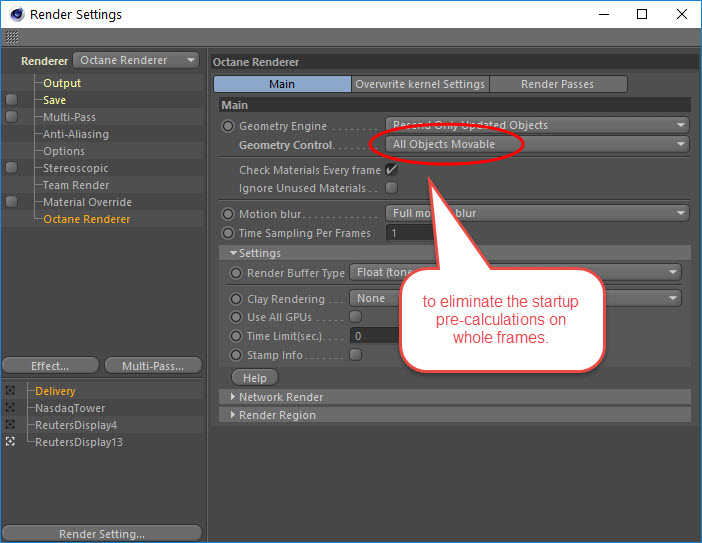Open the Motion blur dropdown

[537, 213]
